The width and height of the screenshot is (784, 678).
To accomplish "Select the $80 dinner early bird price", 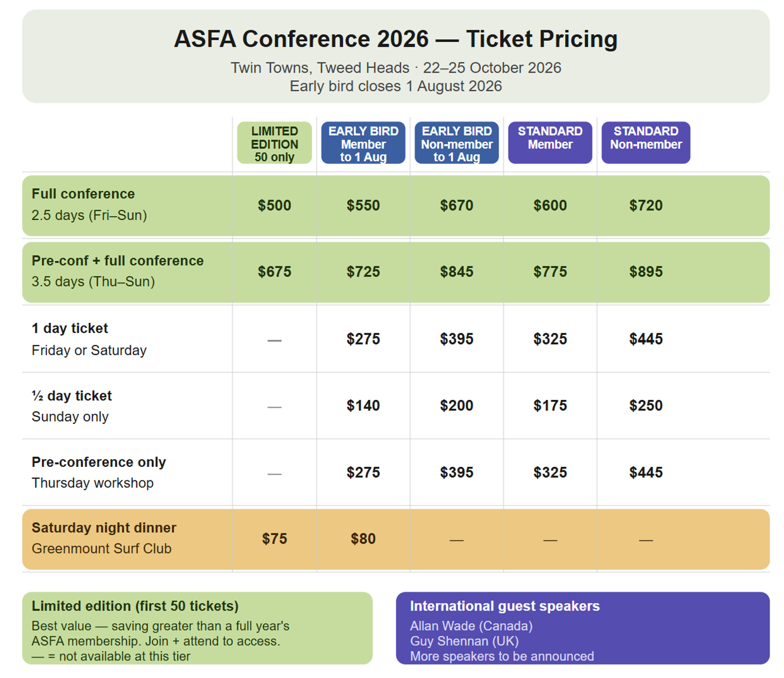I will 363,539.
